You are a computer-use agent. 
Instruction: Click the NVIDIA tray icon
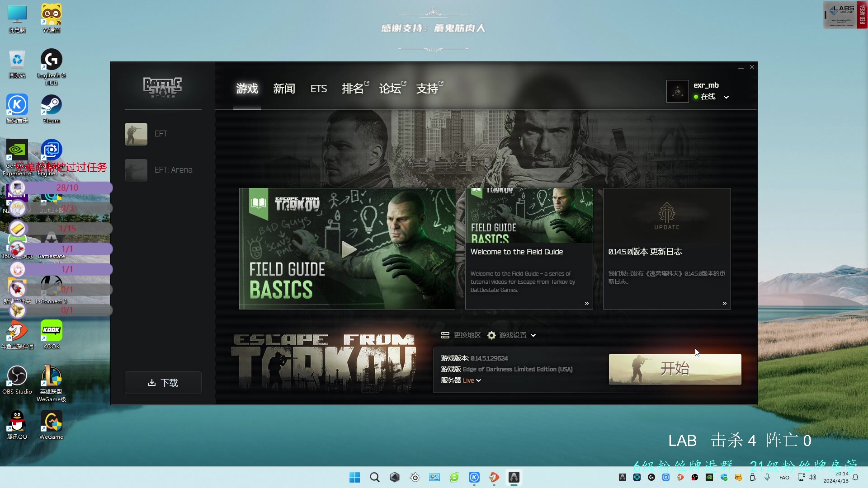click(x=709, y=477)
